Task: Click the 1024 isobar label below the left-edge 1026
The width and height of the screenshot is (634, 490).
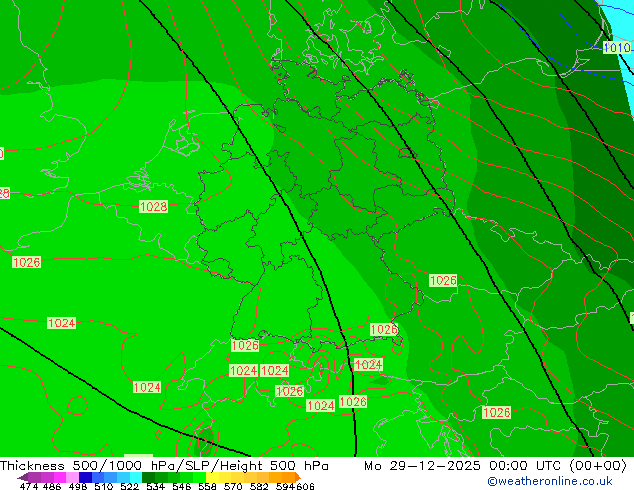Action: 61,323
